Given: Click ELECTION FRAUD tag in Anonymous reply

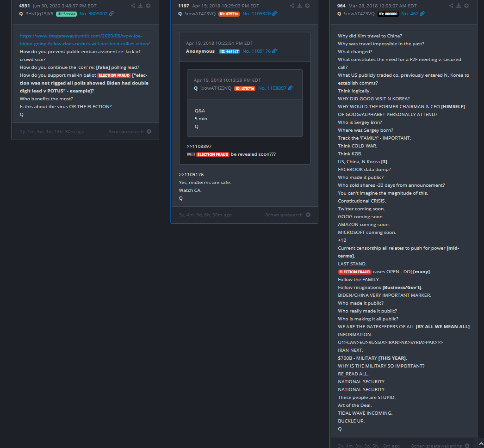Looking at the screenshot, I should [x=213, y=154].
